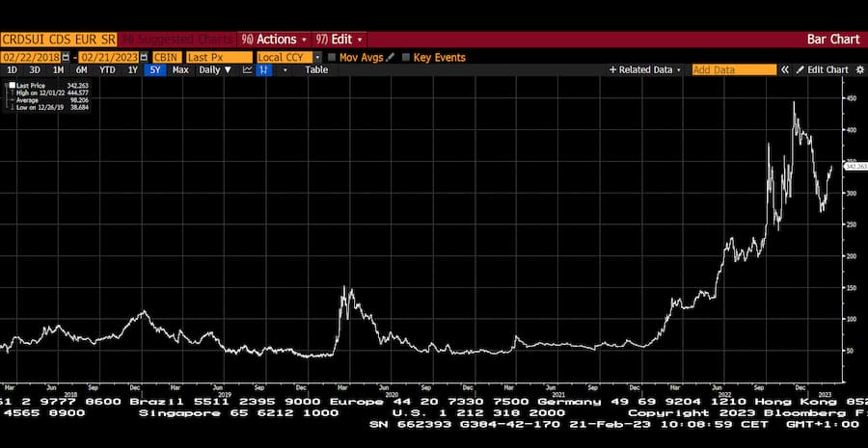The width and height of the screenshot is (868, 448).
Task: Click the Add Data input field
Action: pos(734,70)
